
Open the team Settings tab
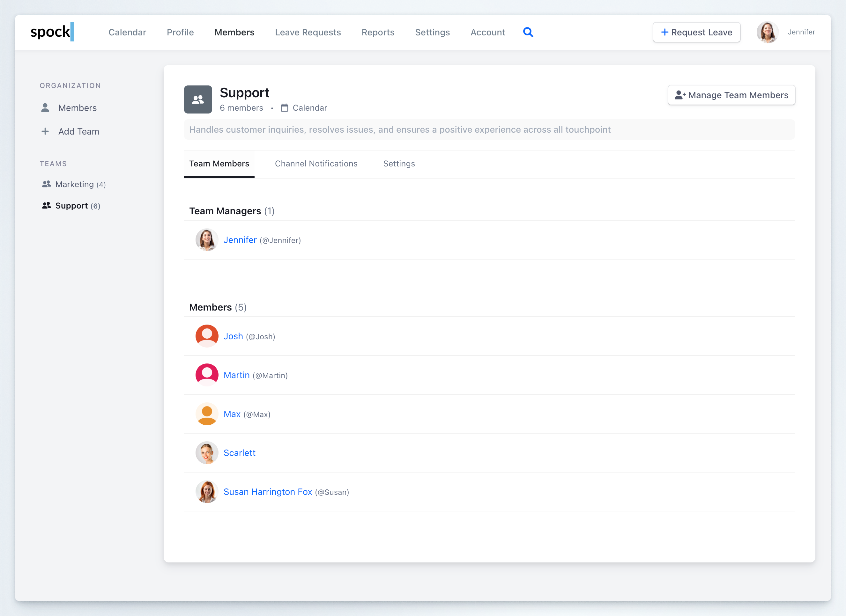point(399,163)
